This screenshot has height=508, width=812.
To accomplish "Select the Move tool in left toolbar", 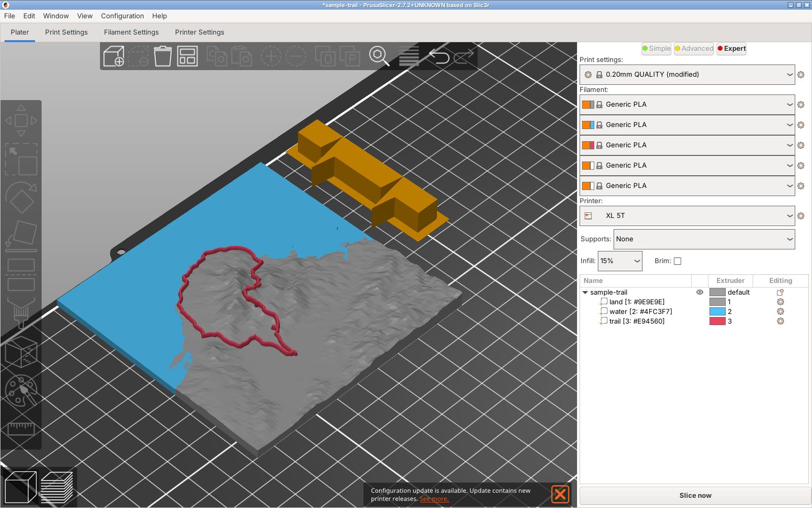I will click(x=21, y=120).
